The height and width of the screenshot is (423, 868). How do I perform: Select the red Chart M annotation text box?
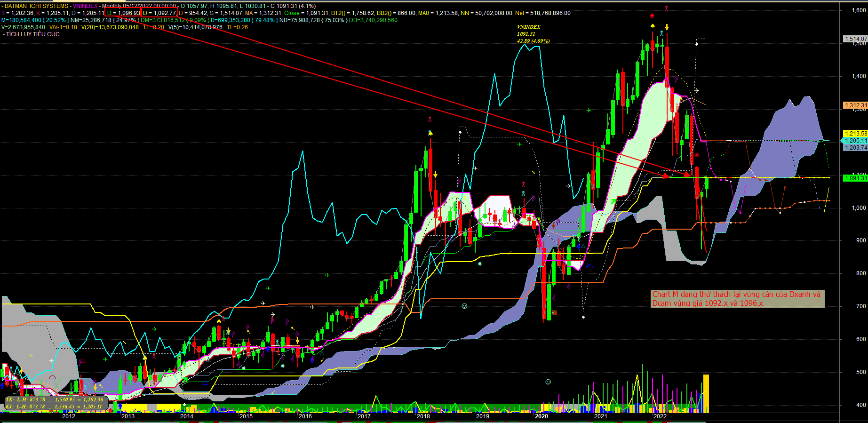[x=738, y=299]
